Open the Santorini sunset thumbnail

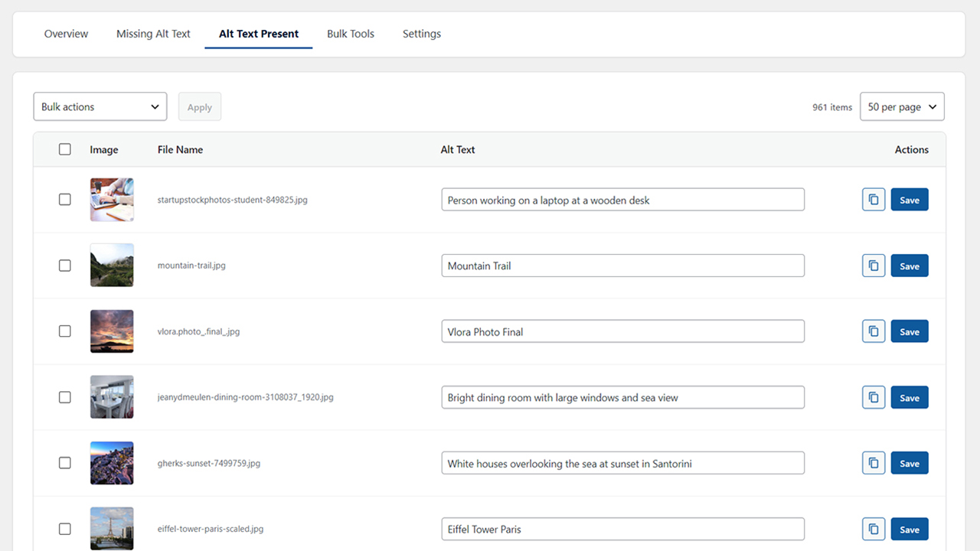(112, 463)
